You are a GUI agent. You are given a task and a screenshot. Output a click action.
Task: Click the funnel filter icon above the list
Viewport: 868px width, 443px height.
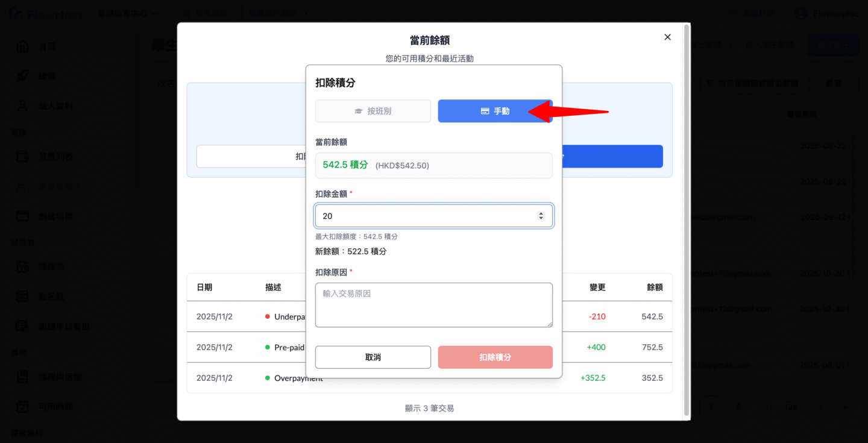tap(709, 83)
